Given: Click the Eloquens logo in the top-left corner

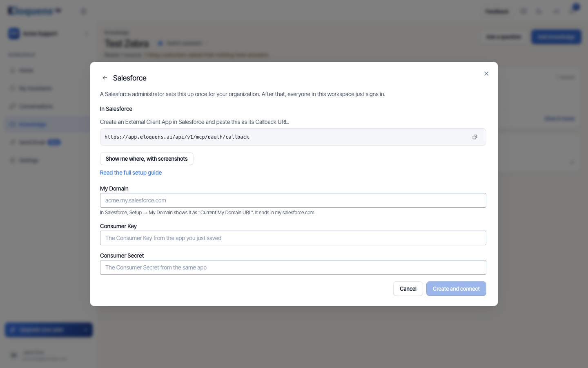Looking at the screenshot, I should (35, 11).
